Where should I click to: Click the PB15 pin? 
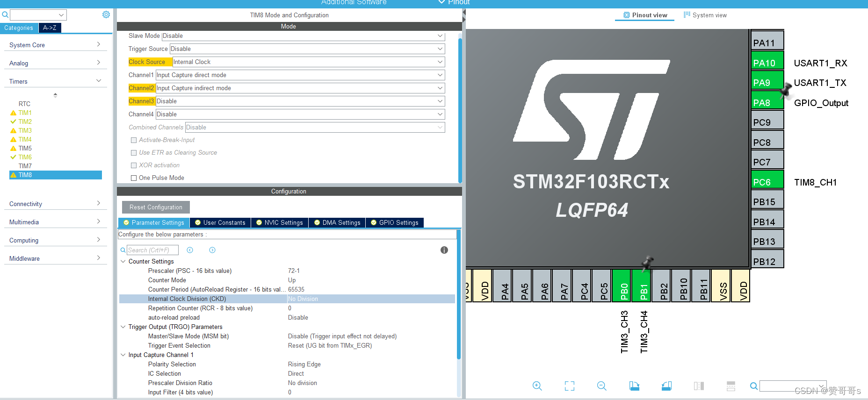coord(767,200)
